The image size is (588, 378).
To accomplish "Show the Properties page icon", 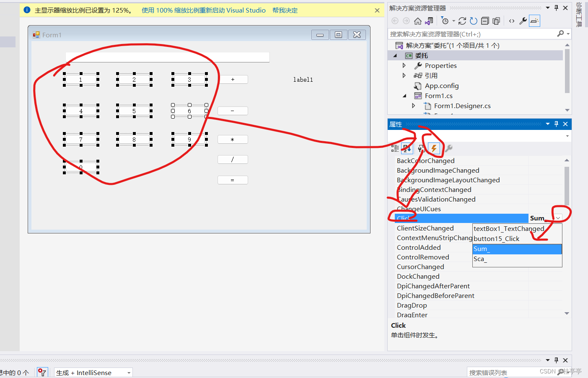I will coord(421,148).
